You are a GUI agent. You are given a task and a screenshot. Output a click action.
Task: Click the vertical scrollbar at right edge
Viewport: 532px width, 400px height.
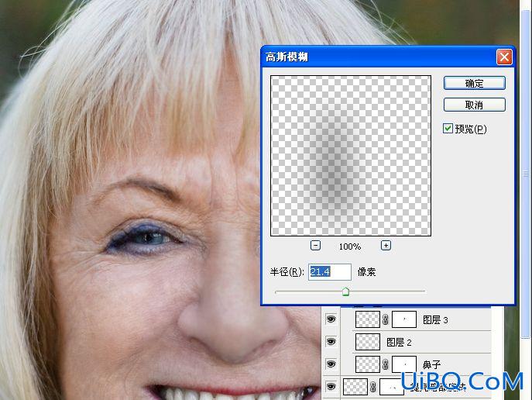pyautogui.click(x=526, y=174)
